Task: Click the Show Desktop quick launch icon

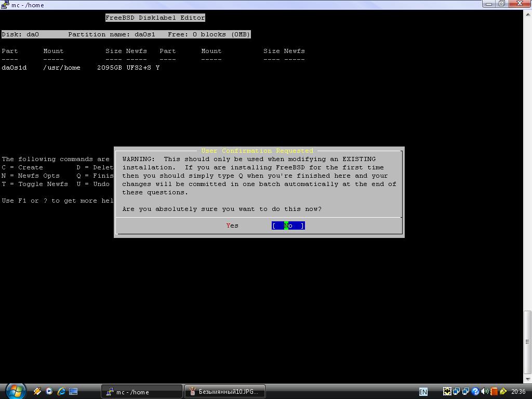Action: [73, 391]
